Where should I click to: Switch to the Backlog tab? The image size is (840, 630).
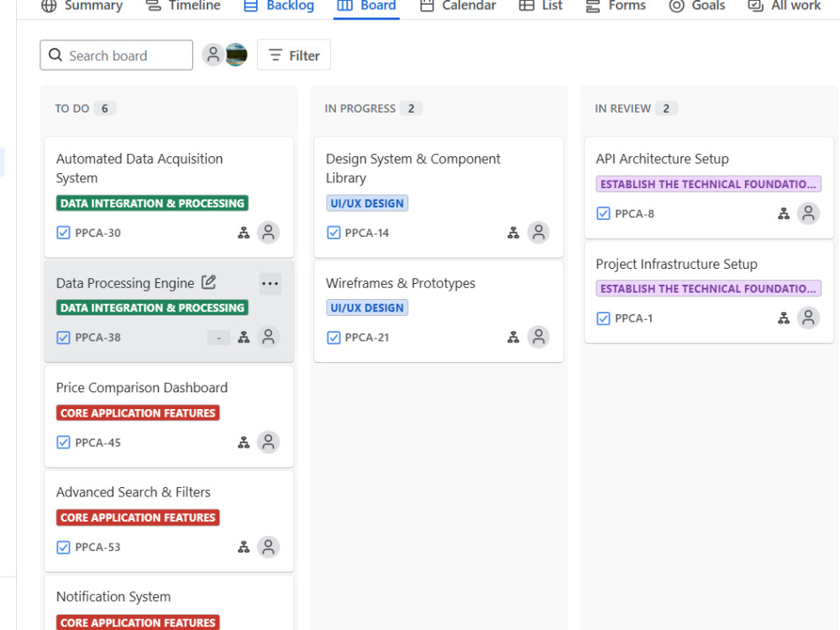pyautogui.click(x=279, y=6)
